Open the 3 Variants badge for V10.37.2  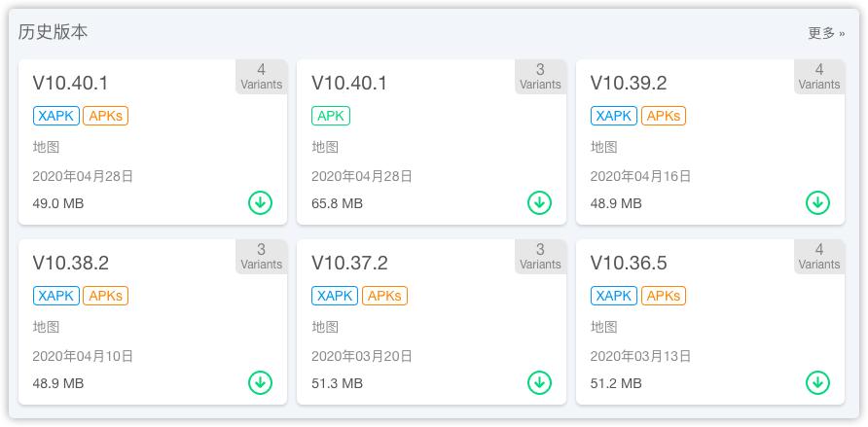(x=540, y=257)
